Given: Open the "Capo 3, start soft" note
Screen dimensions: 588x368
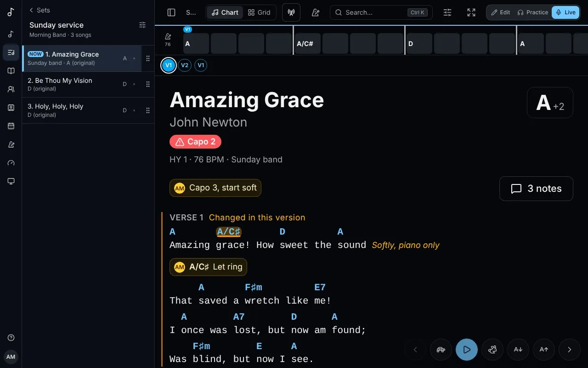Looking at the screenshot, I should [x=215, y=188].
